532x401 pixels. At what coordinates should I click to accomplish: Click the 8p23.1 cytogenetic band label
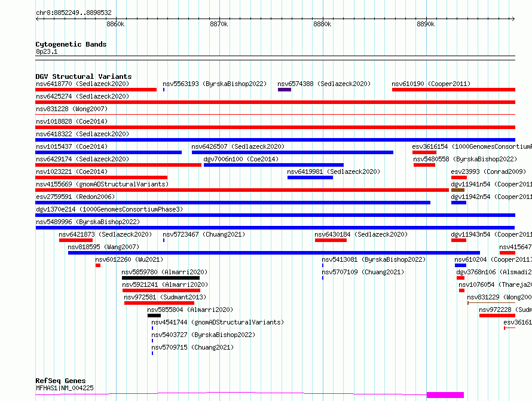click(47, 51)
